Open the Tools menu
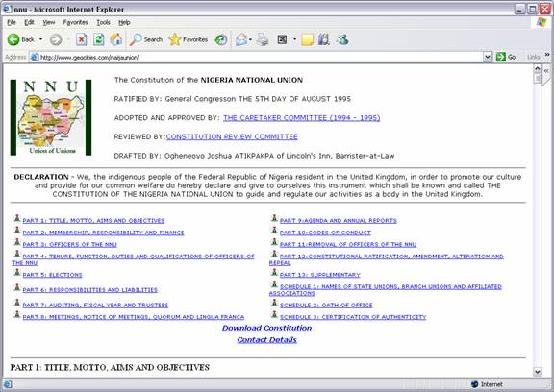554x392 pixels. [104, 22]
